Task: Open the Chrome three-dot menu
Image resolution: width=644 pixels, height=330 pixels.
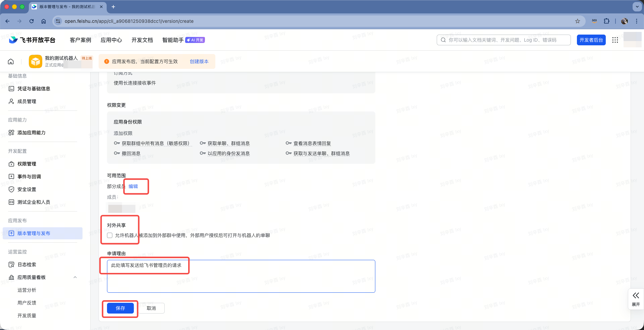Action: coord(636,21)
